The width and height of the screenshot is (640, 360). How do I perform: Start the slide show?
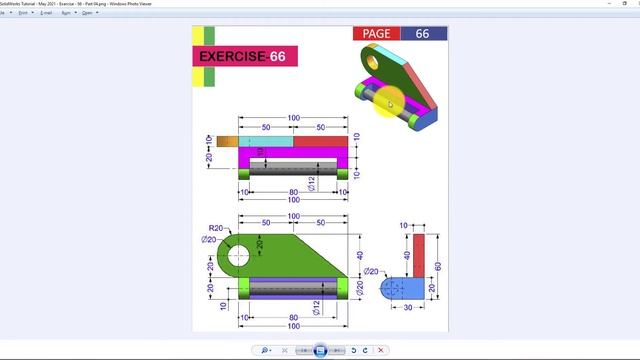click(x=320, y=350)
